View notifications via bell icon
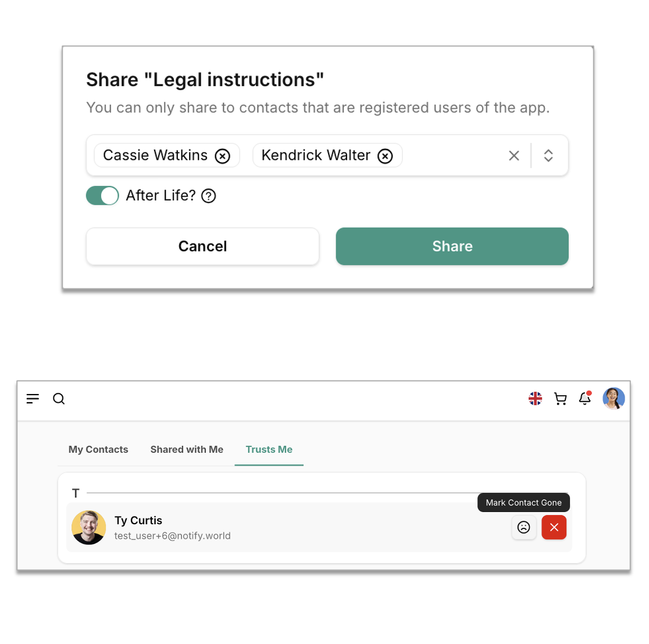This screenshot has height=644, width=649. click(x=585, y=399)
